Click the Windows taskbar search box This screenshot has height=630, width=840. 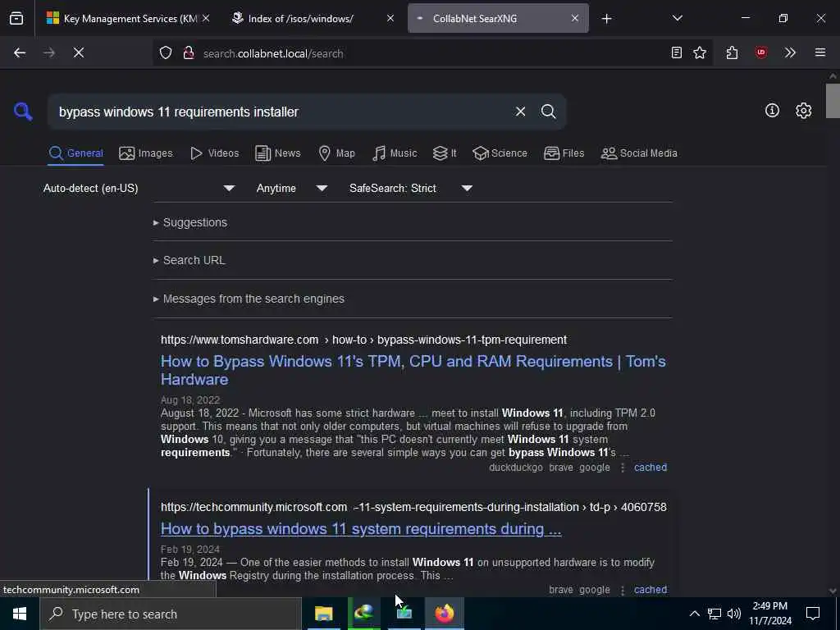click(x=171, y=614)
